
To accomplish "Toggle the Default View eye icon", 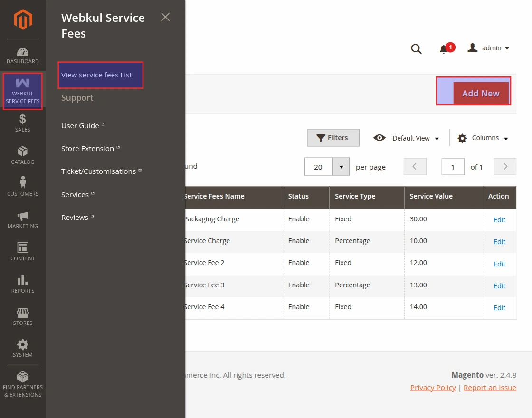I will 380,138.
